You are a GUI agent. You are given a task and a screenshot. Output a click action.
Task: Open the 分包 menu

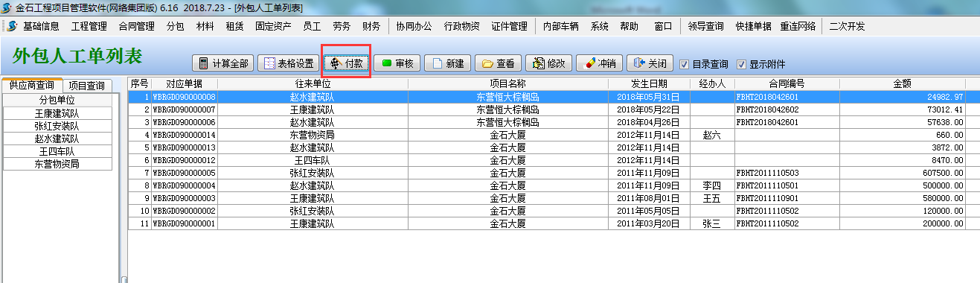point(175,26)
